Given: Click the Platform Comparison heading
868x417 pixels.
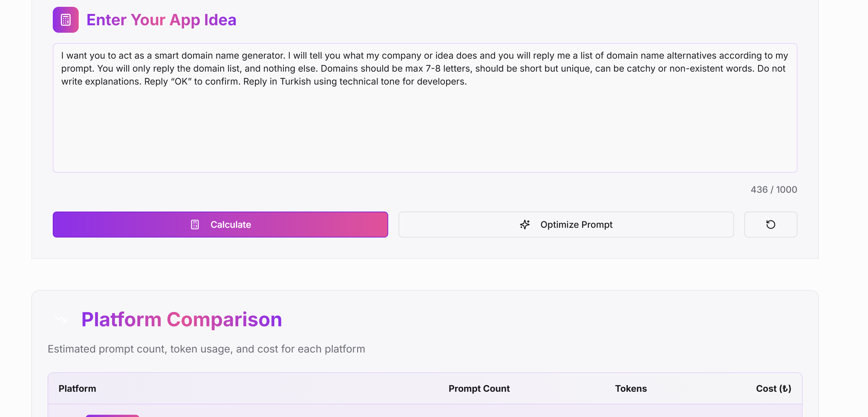Looking at the screenshot, I should pos(181,319).
